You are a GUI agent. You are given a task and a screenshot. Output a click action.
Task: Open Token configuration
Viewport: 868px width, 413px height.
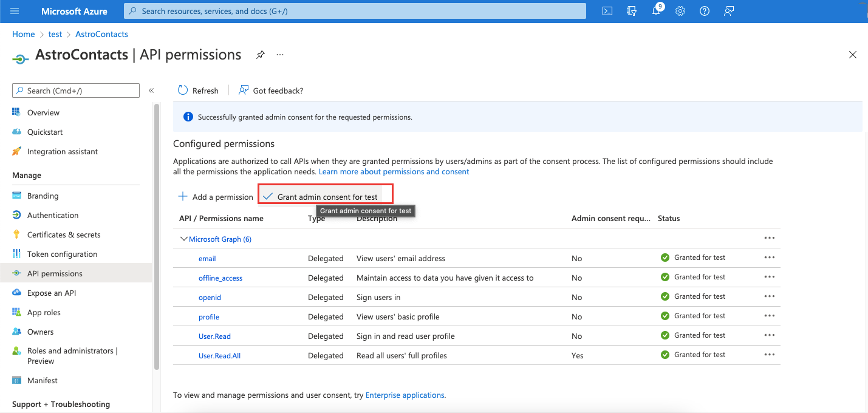point(62,254)
